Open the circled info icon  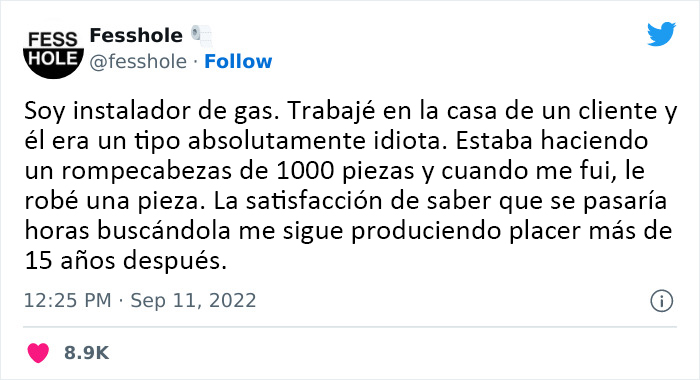pos(662,301)
